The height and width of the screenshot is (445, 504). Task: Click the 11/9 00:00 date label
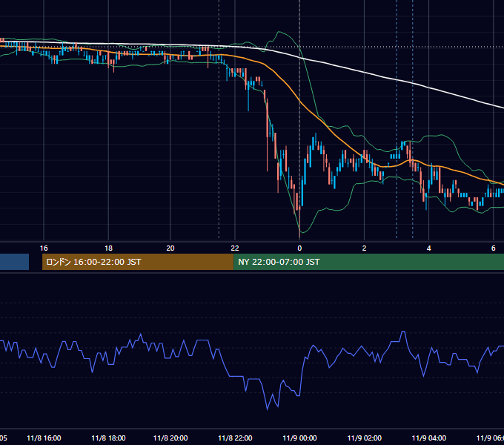tap(300, 438)
